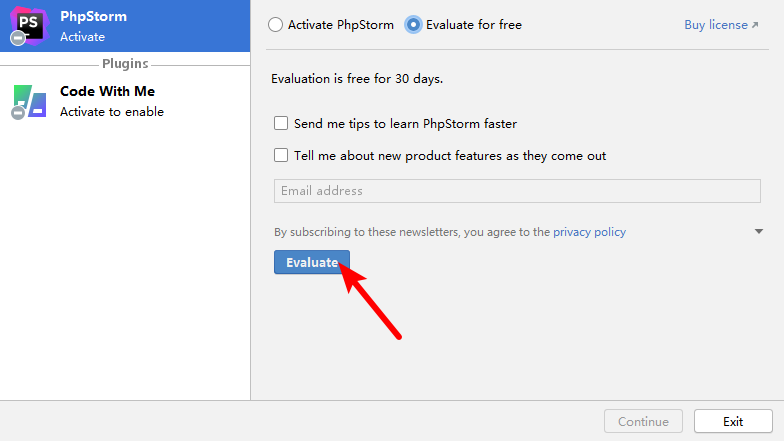
Task: Open the Buy license link
Action: click(721, 24)
